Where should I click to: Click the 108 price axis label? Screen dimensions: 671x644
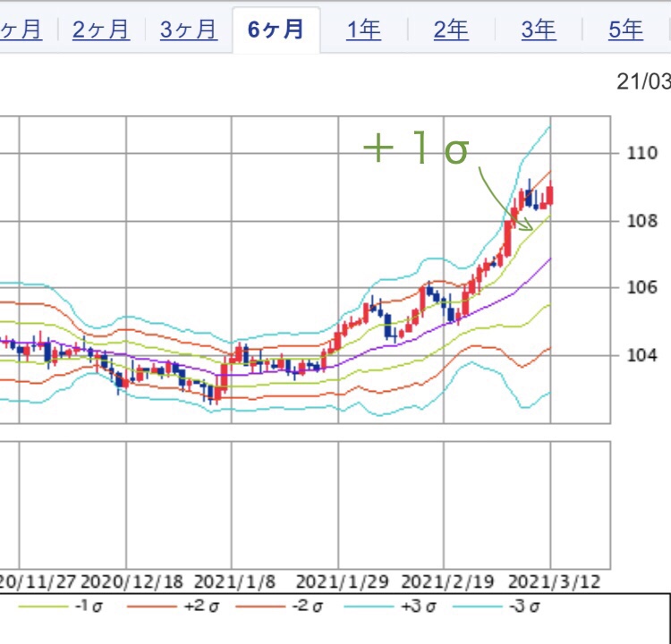pyautogui.click(x=641, y=221)
